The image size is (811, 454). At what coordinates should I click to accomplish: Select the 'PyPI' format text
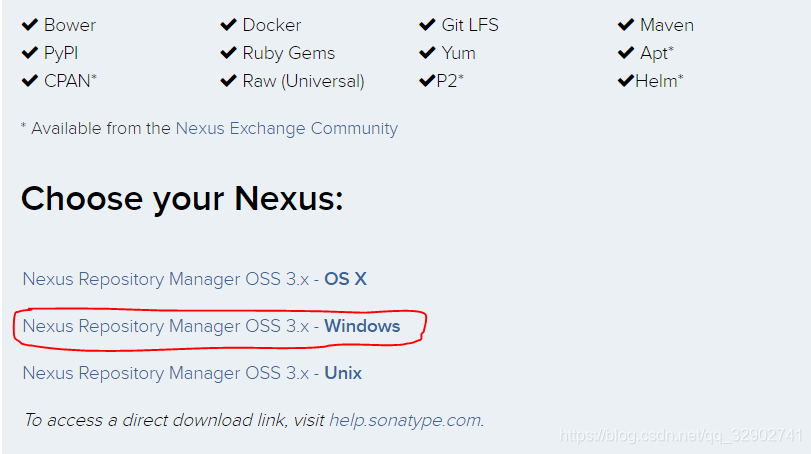pyautogui.click(x=61, y=53)
